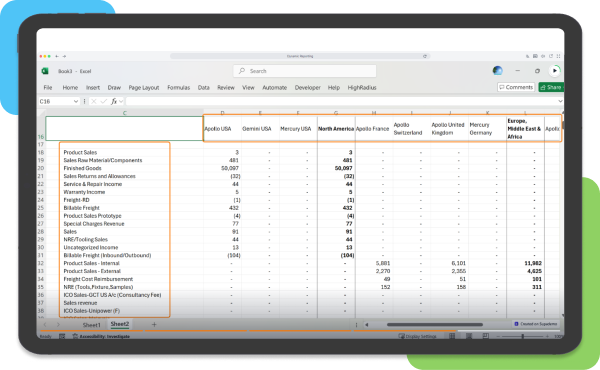Adjust the zoom slider handle
600x370 pixels.
click(x=523, y=336)
